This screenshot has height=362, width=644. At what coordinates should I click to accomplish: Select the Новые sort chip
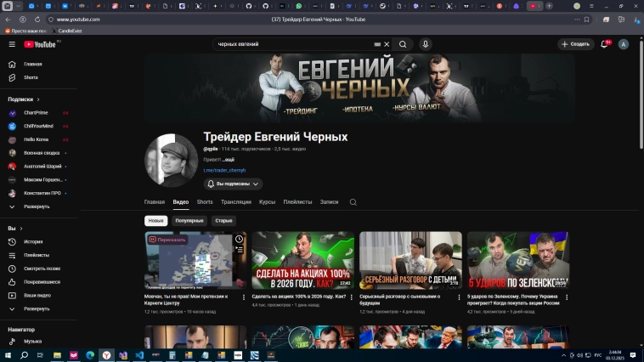tap(155, 221)
